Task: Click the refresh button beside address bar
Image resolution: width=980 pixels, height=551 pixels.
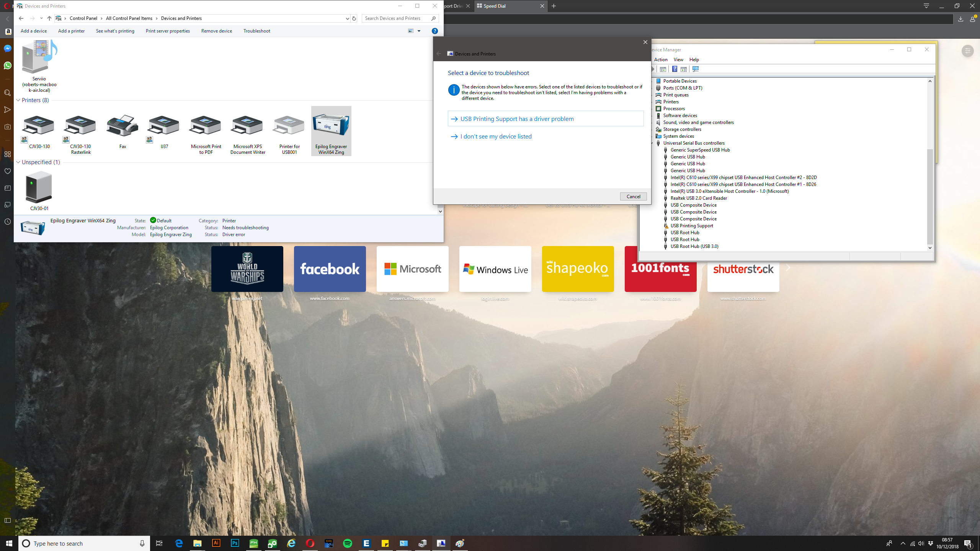Action: pyautogui.click(x=354, y=18)
